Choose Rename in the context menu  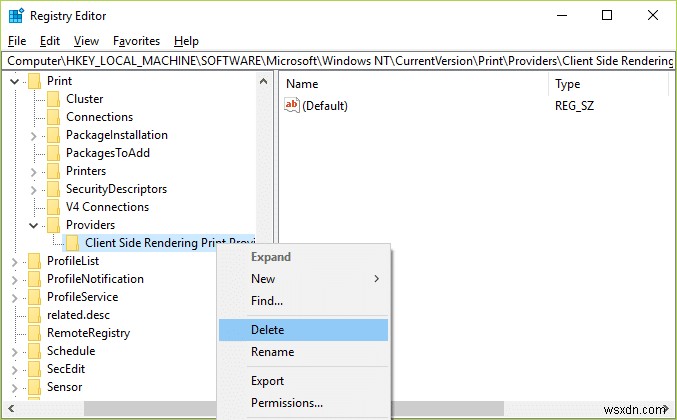[x=272, y=352]
